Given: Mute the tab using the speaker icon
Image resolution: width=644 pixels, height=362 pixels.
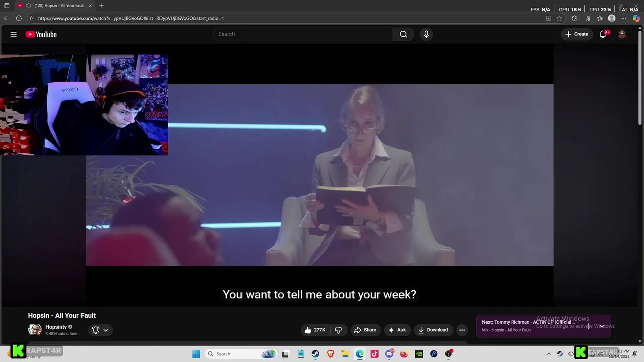Looking at the screenshot, I should 28,5.
